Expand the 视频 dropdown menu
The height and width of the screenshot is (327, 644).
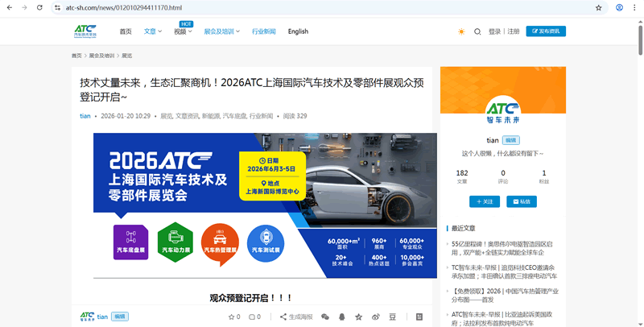183,31
